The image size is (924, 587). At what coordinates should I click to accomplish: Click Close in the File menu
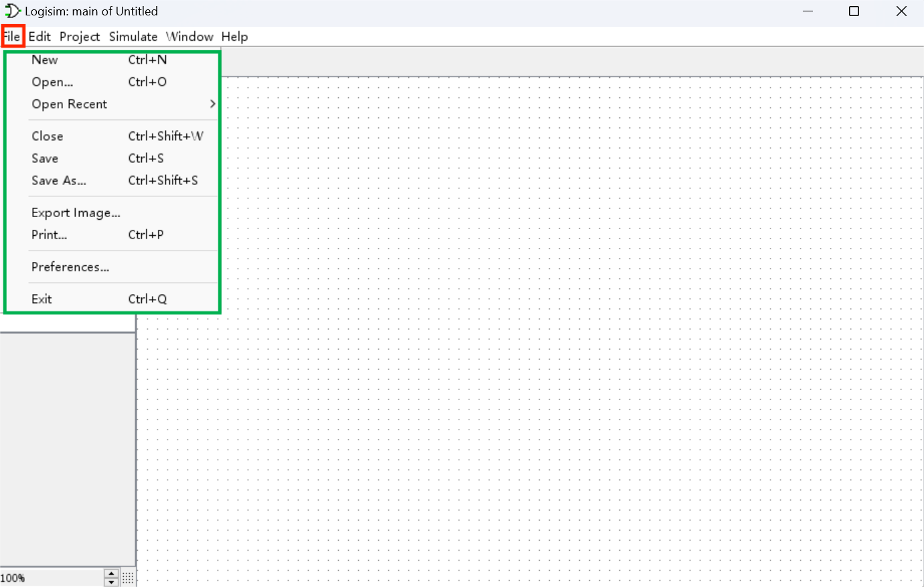click(x=48, y=136)
